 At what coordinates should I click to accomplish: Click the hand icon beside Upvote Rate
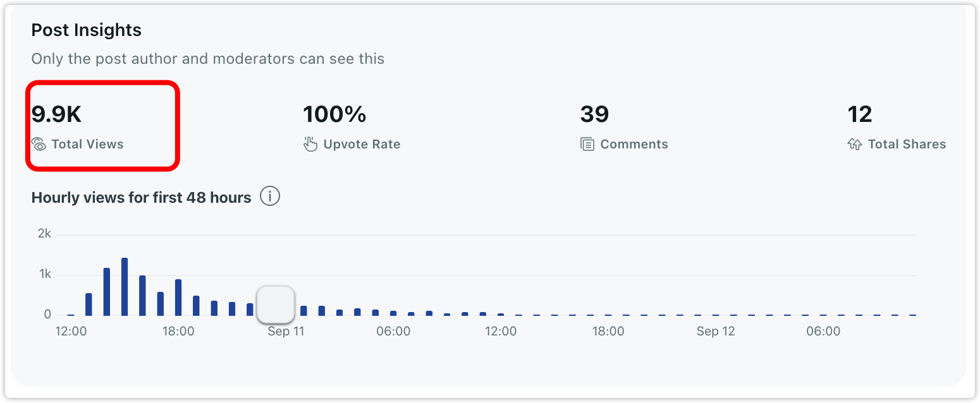pos(310,144)
